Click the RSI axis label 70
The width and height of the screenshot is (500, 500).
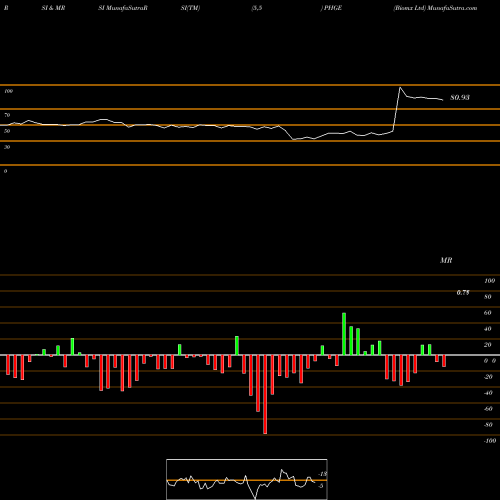(x=7, y=115)
